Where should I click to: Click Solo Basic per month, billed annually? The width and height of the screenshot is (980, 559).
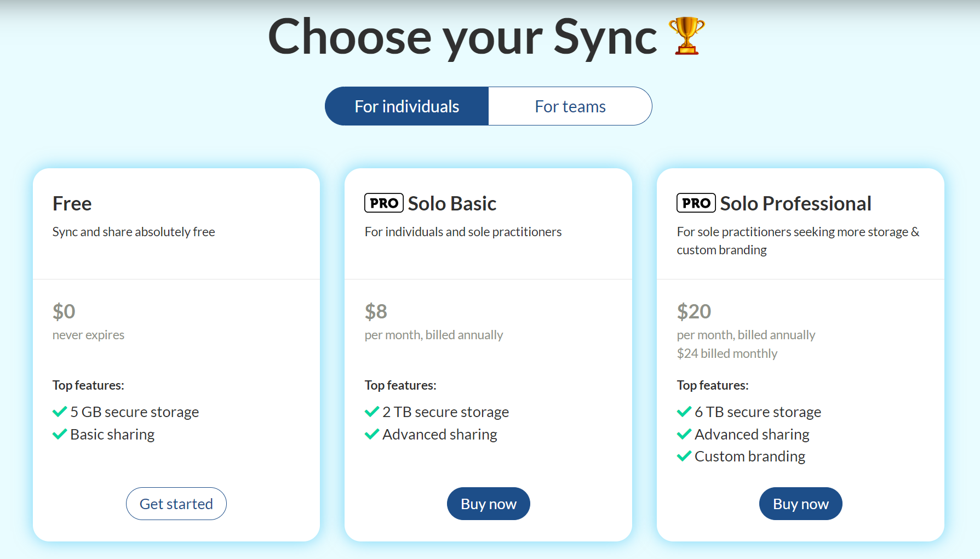(434, 335)
